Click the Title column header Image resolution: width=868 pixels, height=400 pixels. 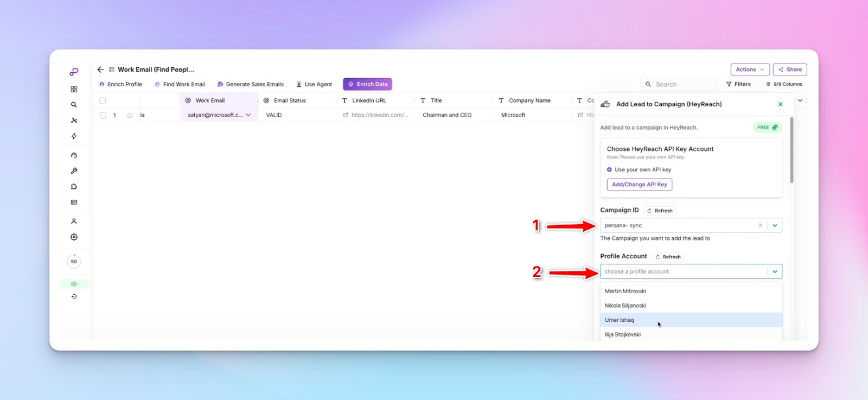(454, 100)
